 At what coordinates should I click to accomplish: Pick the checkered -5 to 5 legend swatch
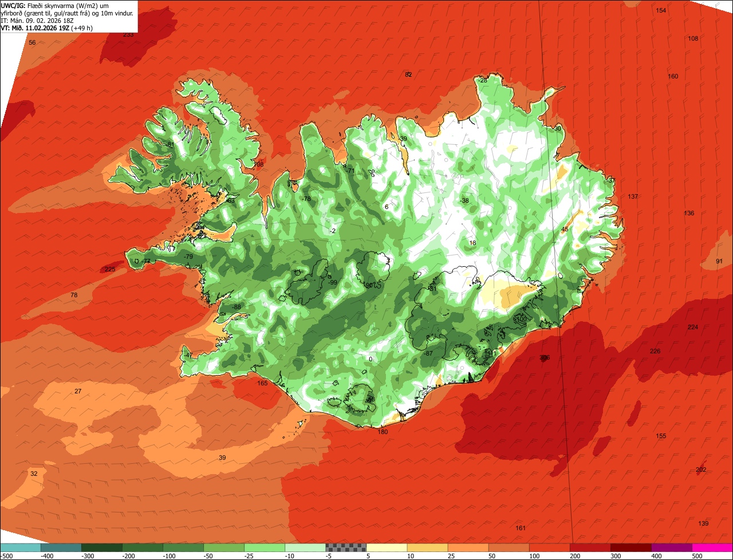coord(346,547)
